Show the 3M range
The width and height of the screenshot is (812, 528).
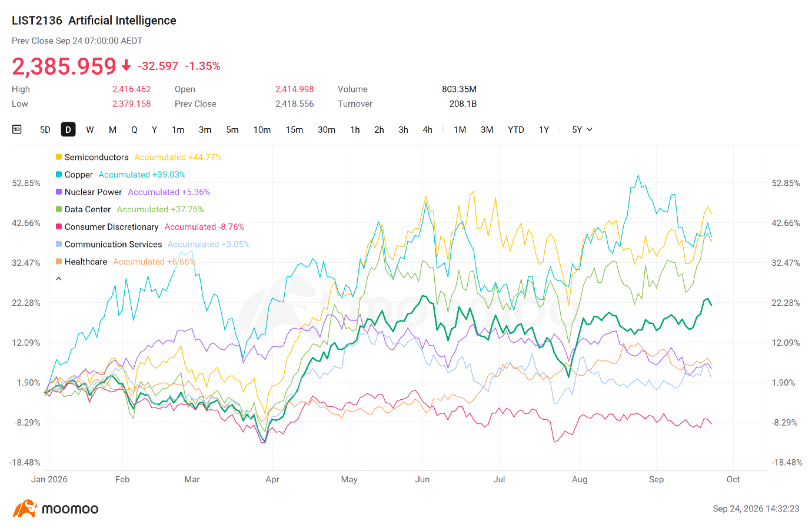[487, 129]
